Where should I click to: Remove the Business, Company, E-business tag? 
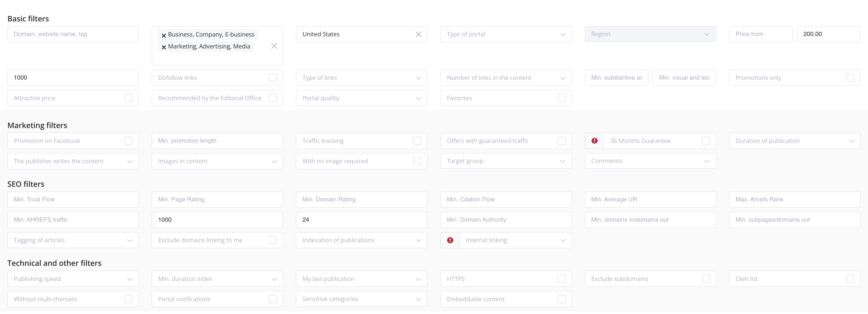(164, 35)
